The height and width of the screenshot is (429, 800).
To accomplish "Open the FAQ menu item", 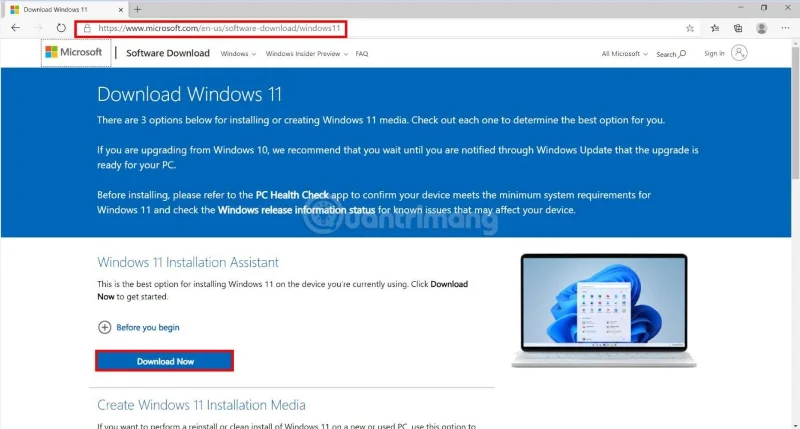I will point(362,54).
